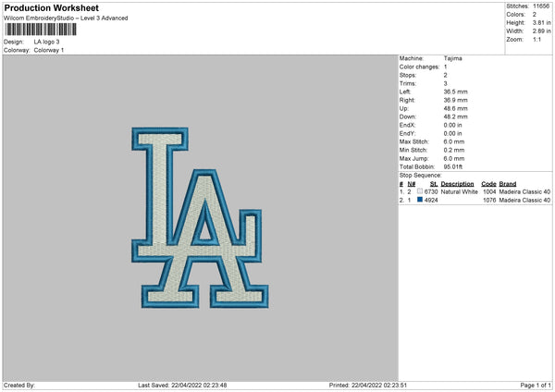Image resolution: width=555 pixels, height=392 pixels.
Task: Click the "Description" column header
Action: (457, 184)
